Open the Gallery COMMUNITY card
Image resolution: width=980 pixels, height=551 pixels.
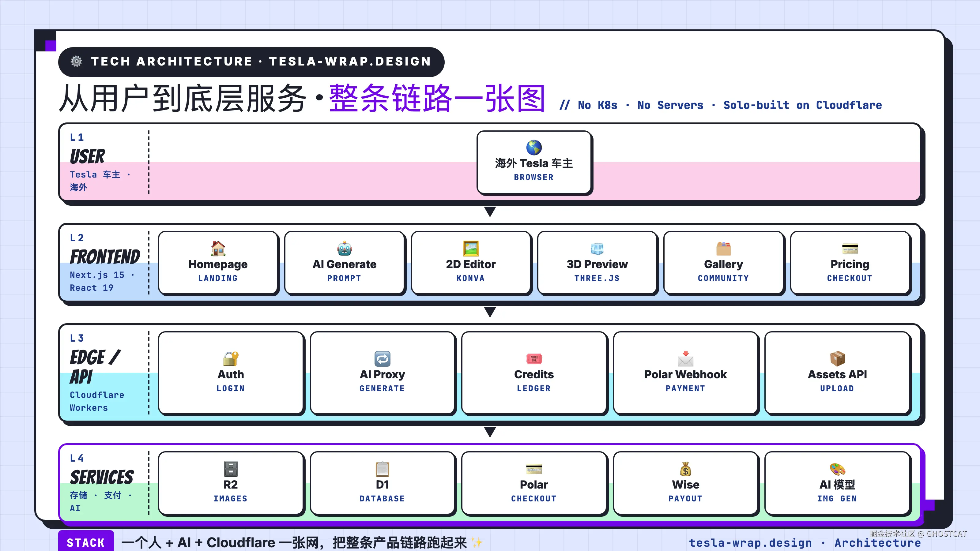[x=723, y=263]
